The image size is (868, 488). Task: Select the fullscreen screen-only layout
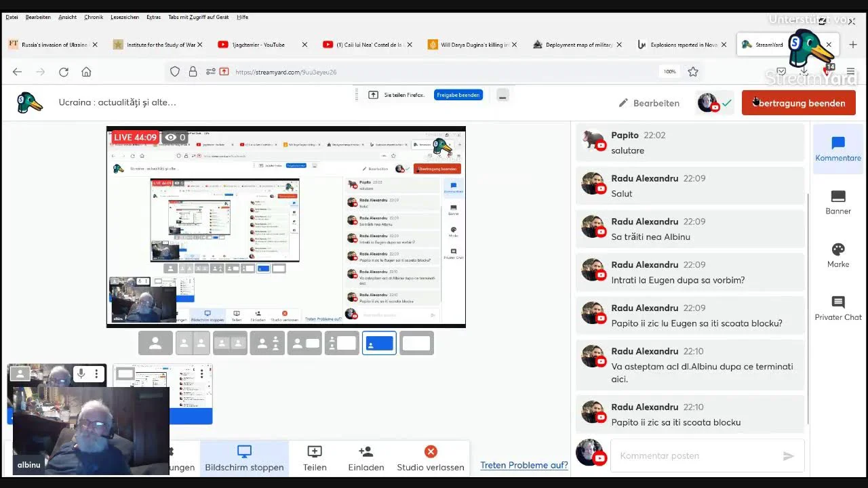pos(416,344)
